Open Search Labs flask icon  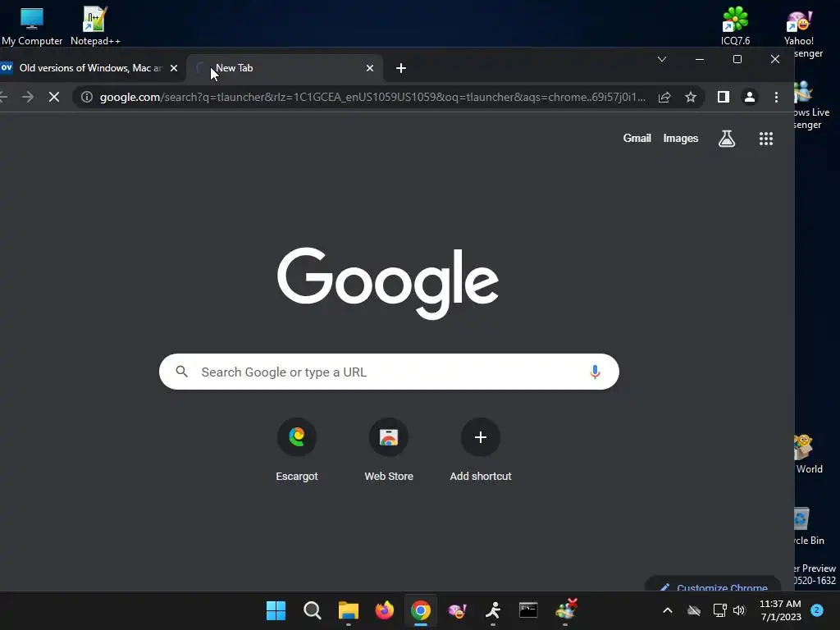[727, 139]
